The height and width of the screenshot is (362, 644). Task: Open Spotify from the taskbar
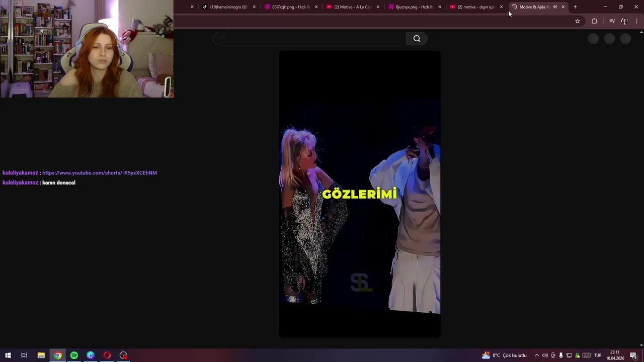click(74, 355)
